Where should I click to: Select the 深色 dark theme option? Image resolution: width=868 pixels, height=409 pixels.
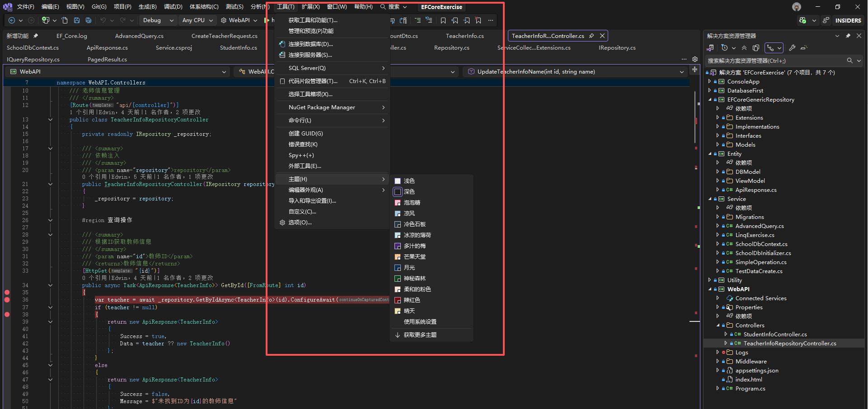click(x=409, y=192)
